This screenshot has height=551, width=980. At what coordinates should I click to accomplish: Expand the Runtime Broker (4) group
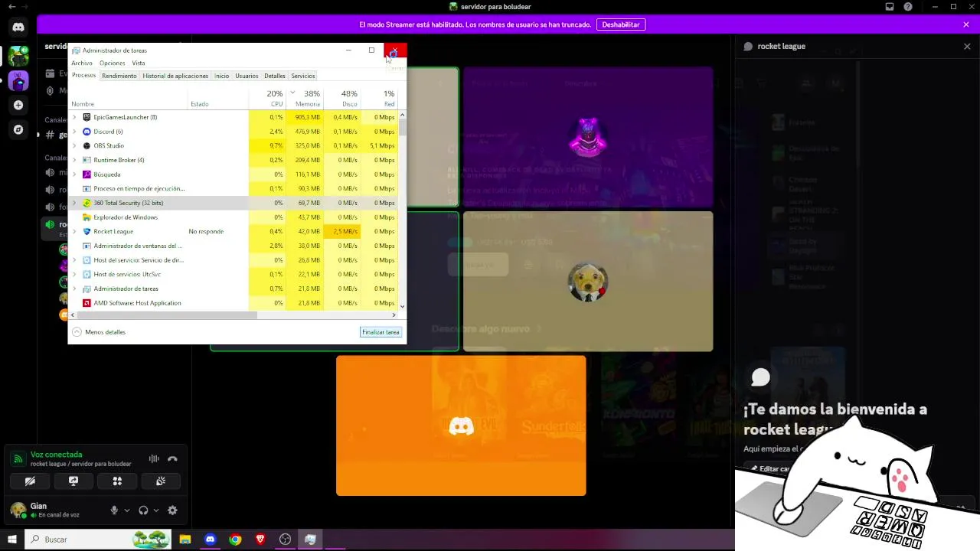tap(74, 160)
